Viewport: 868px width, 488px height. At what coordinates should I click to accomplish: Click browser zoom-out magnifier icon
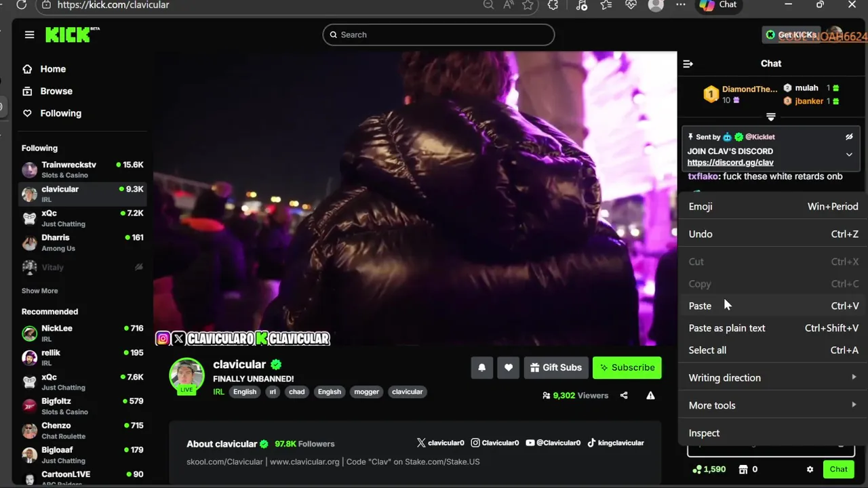[488, 5]
